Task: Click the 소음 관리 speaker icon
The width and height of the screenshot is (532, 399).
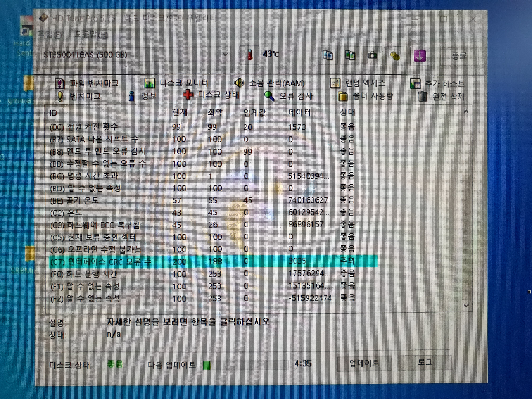Action: click(239, 83)
